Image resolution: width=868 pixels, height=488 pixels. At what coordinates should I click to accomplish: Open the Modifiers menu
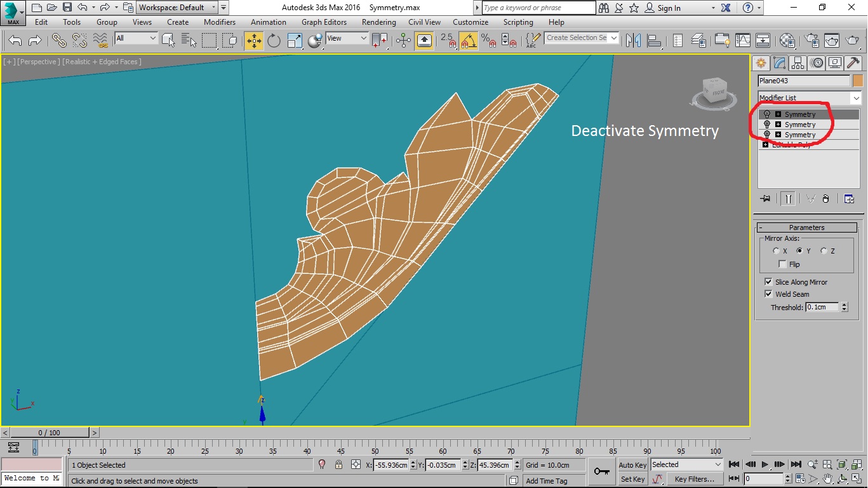click(x=220, y=22)
